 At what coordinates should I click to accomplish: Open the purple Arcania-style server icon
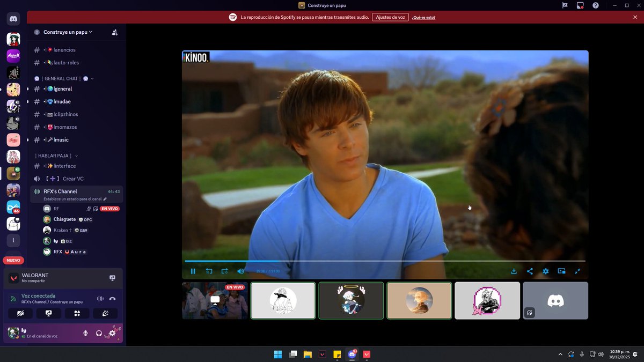[x=13, y=56]
